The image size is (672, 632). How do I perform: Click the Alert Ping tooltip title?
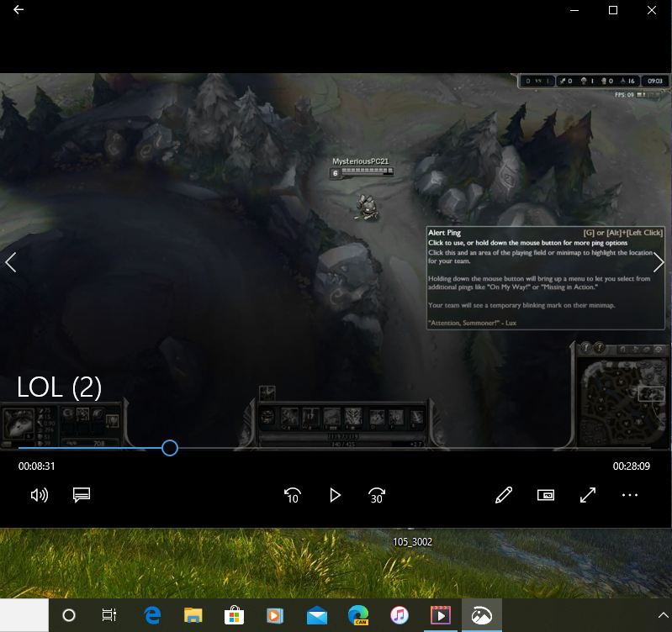444,233
